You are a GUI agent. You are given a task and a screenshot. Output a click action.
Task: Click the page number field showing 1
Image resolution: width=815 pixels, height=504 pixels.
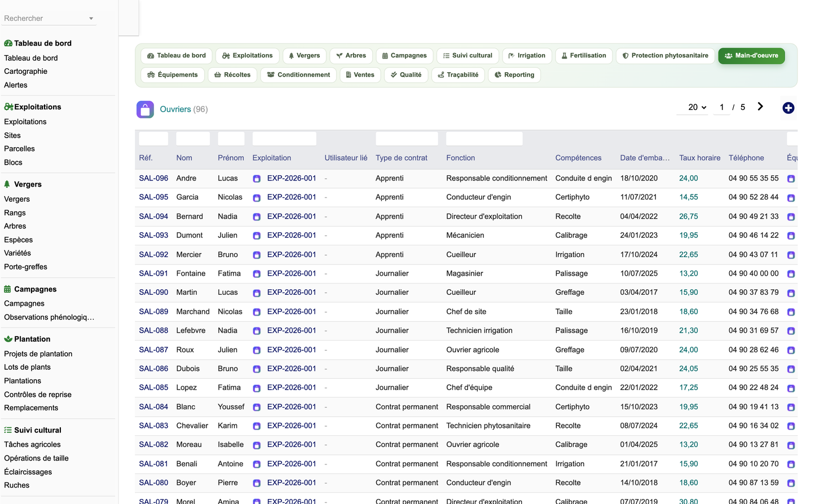pos(722,107)
